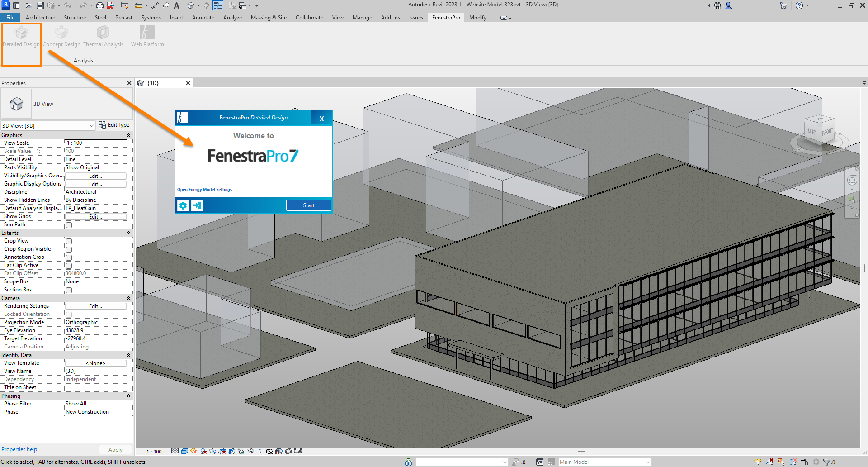Click the login arrow icon in FenestraPro dialog
The image size is (868, 467).
coord(197,205)
